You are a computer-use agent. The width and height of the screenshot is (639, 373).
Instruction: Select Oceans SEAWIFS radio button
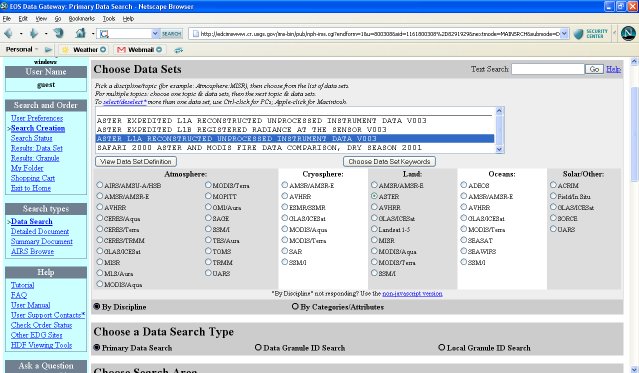tap(464, 251)
